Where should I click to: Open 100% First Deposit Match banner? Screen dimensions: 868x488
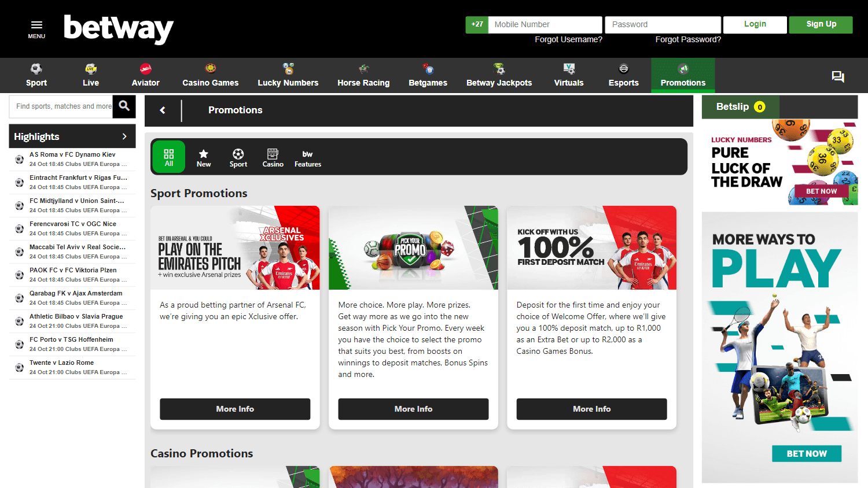point(591,247)
